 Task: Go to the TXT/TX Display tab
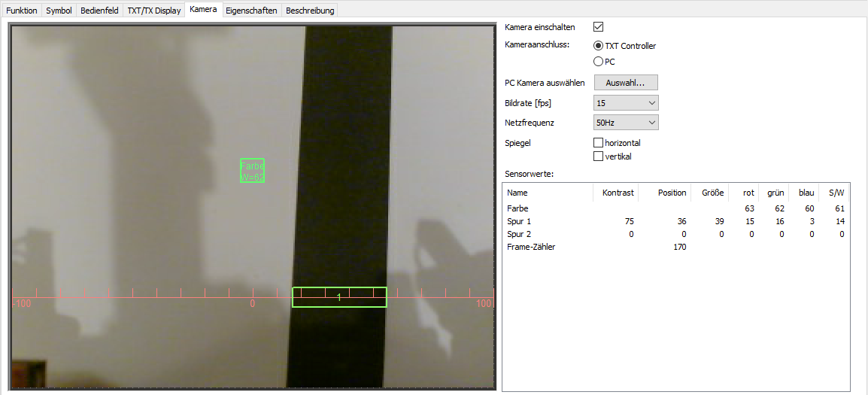tap(154, 11)
